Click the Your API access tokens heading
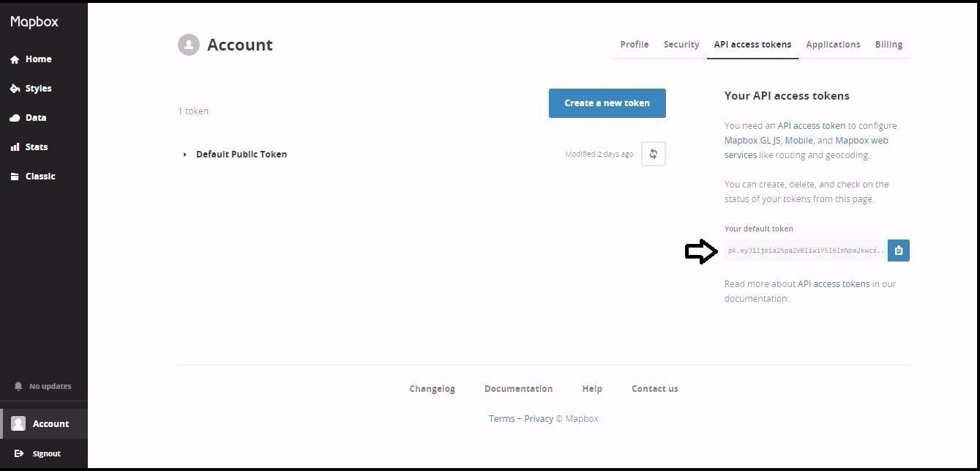 [x=787, y=96]
